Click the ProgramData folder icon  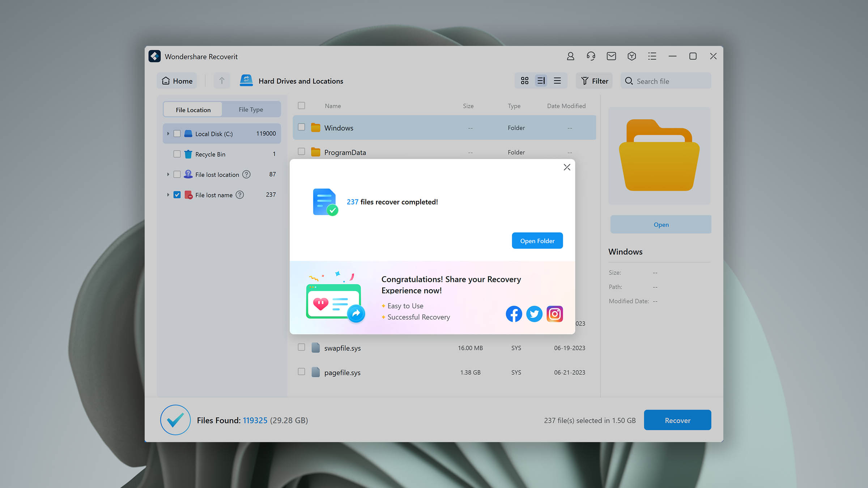[x=316, y=152]
